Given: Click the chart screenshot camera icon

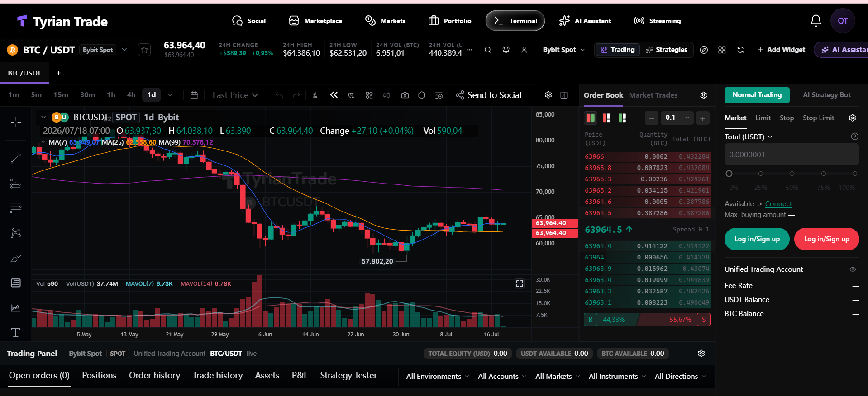Looking at the screenshot, I should tap(405, 95).
